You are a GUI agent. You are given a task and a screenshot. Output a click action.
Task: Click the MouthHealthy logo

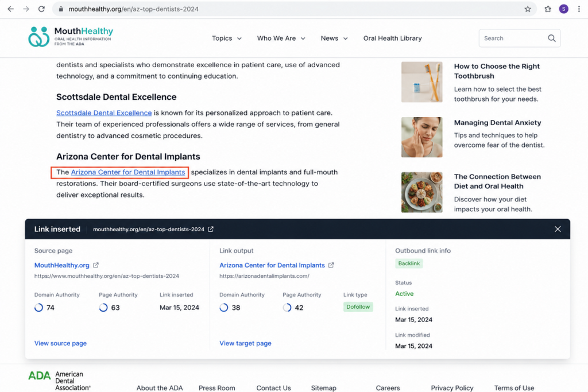pyautogui.click(x=71, y=37)
